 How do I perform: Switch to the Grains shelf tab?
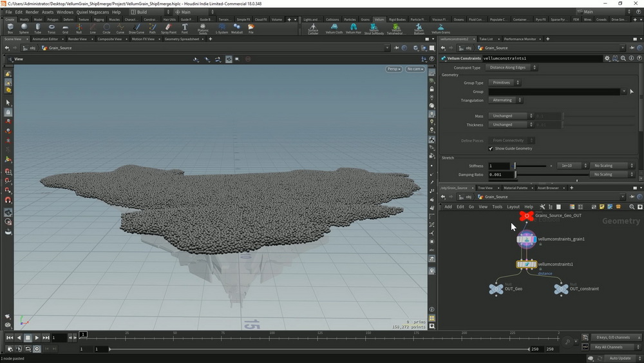[x=365, y=19]
